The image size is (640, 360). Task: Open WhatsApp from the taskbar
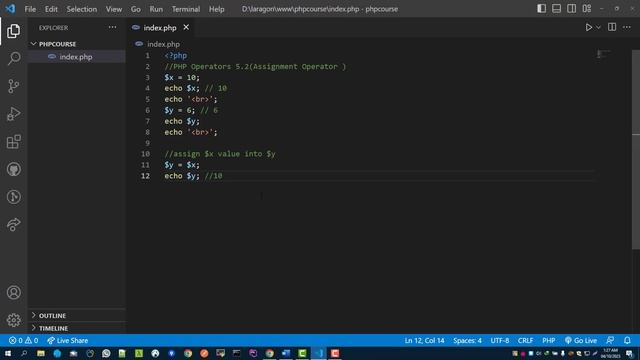point(106,353)
